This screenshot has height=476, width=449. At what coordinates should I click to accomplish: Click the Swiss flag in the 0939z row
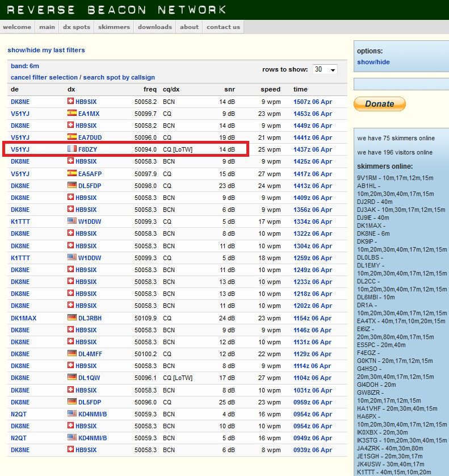(x=71, y=449)
